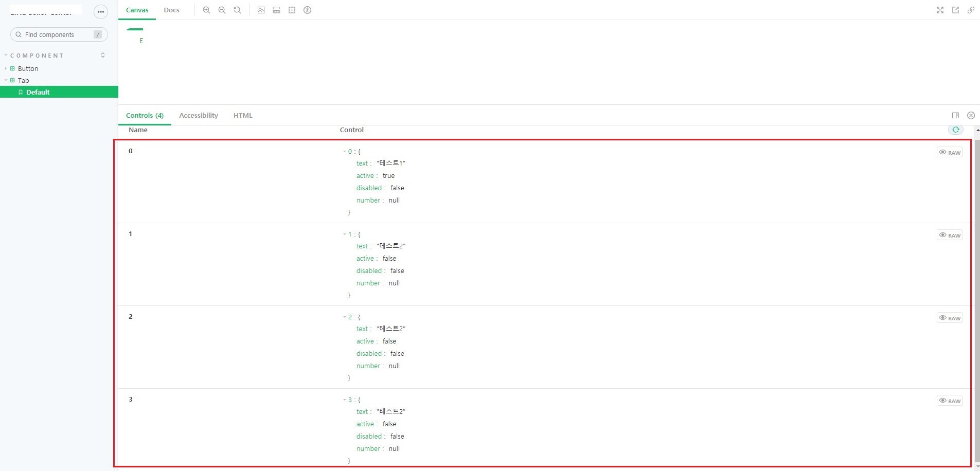Select the Default story under Tab

click(38, 93)
